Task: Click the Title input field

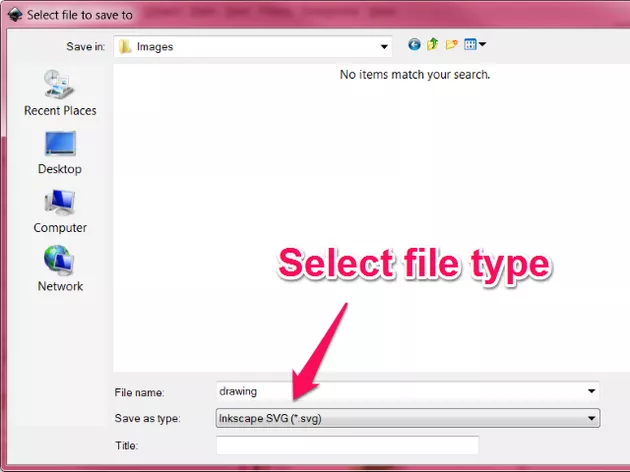Action: click(x=347, y=445)
